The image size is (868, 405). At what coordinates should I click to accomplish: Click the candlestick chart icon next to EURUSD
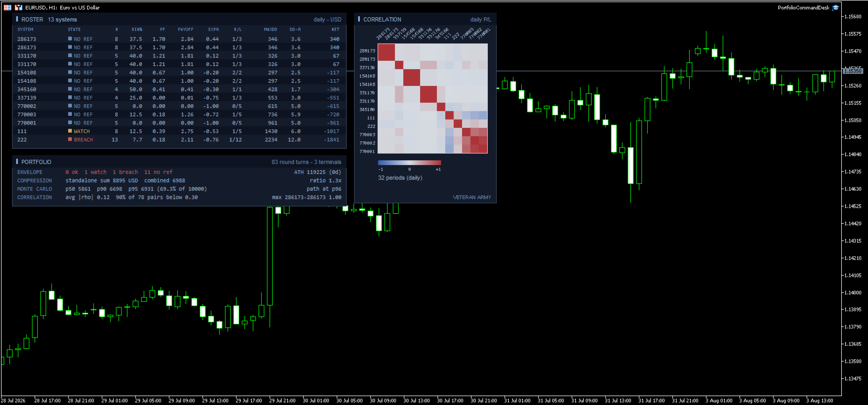coord(18,7)
